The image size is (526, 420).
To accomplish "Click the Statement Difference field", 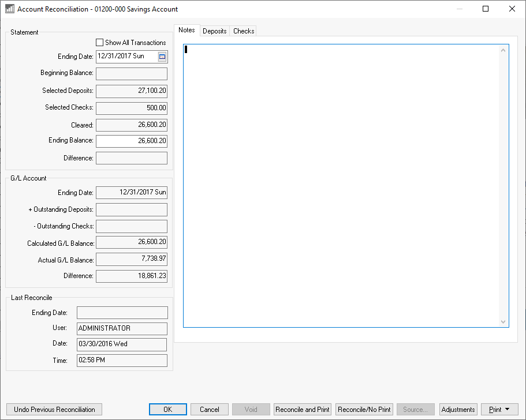I will (x=132, y=158).
